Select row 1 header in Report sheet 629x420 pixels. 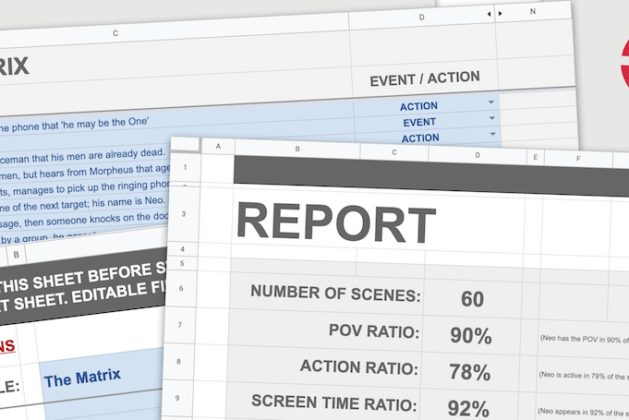click(x=185, y=167)
